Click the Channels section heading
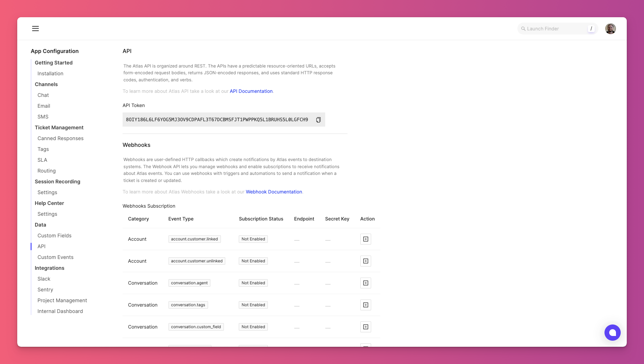The image size is (644, 364). click(x=46, y=84)
